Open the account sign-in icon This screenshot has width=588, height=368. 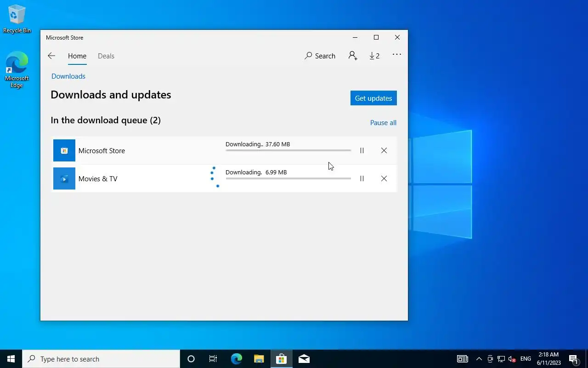(353, 56)
